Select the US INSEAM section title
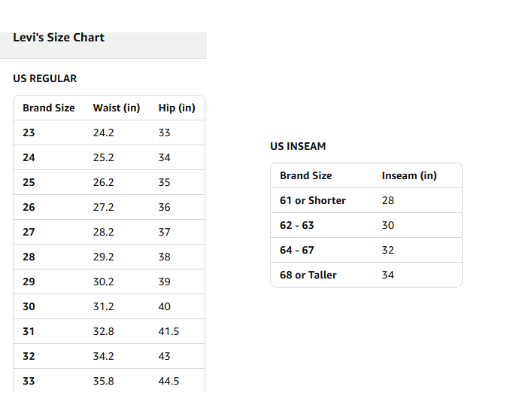522x420 pixels. point(298,146)
